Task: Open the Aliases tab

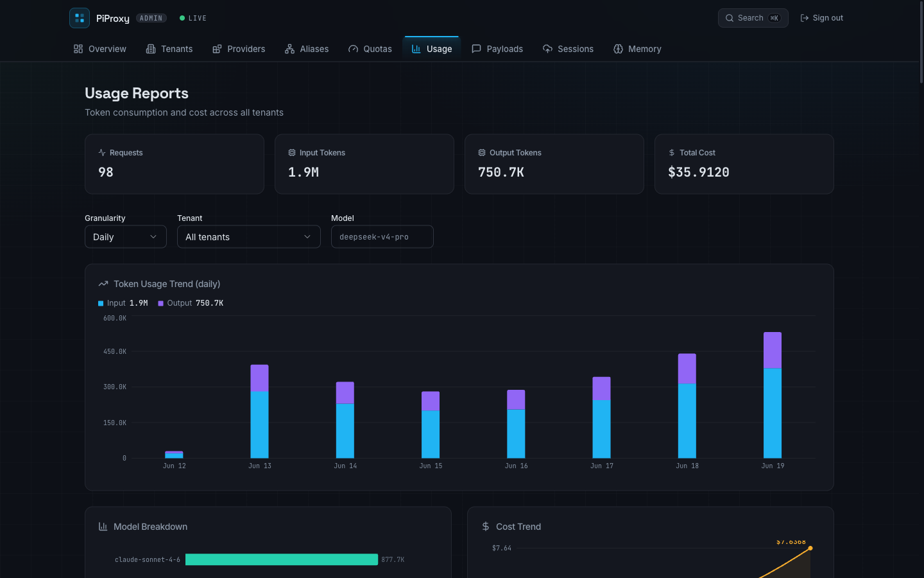Action: (x=307, y=49)
